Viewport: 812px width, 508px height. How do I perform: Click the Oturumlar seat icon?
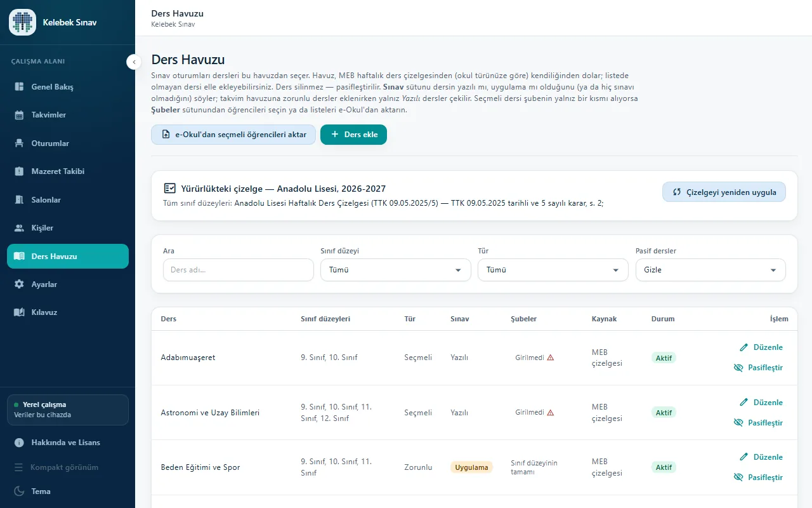(19, 143)
